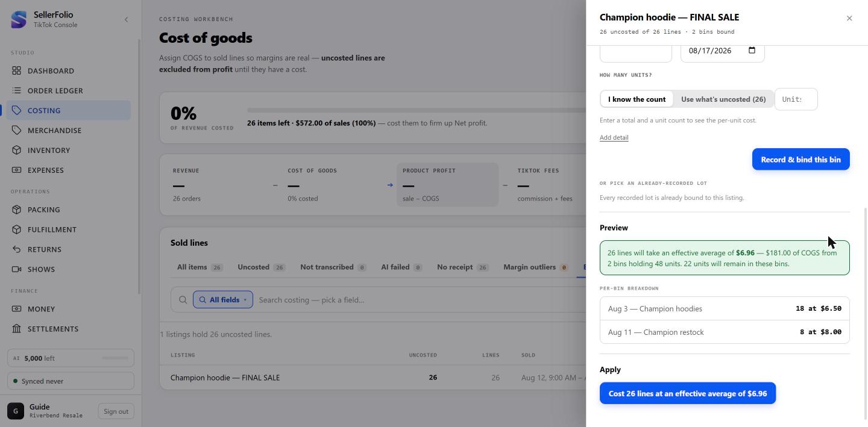
Task: Click the Fulfillment package icon
Action: (x=16, y=229)
